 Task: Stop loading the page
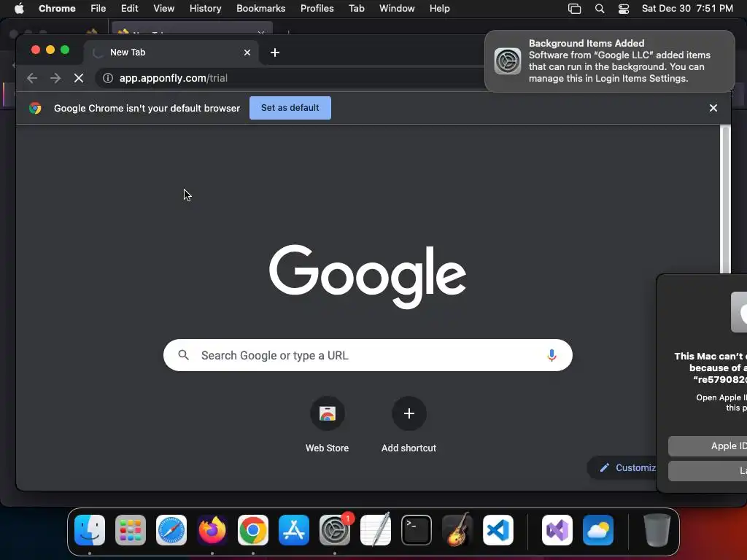(79, 78)
